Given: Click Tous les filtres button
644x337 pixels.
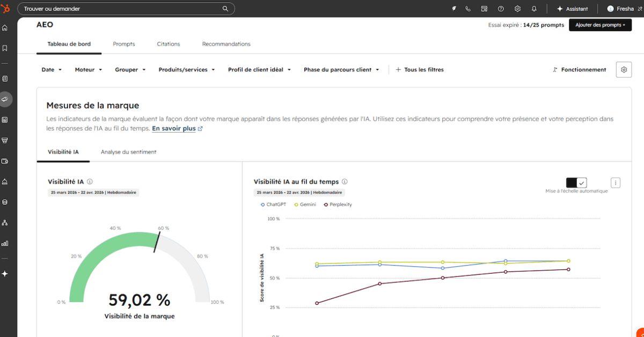Looking at the screenshot, I should click(x=420, y=70).
